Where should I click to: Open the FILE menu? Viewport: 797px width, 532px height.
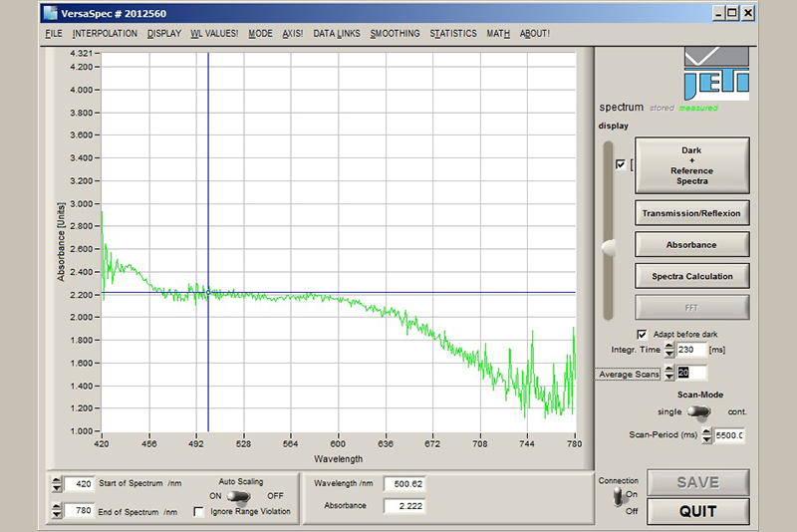54,34
